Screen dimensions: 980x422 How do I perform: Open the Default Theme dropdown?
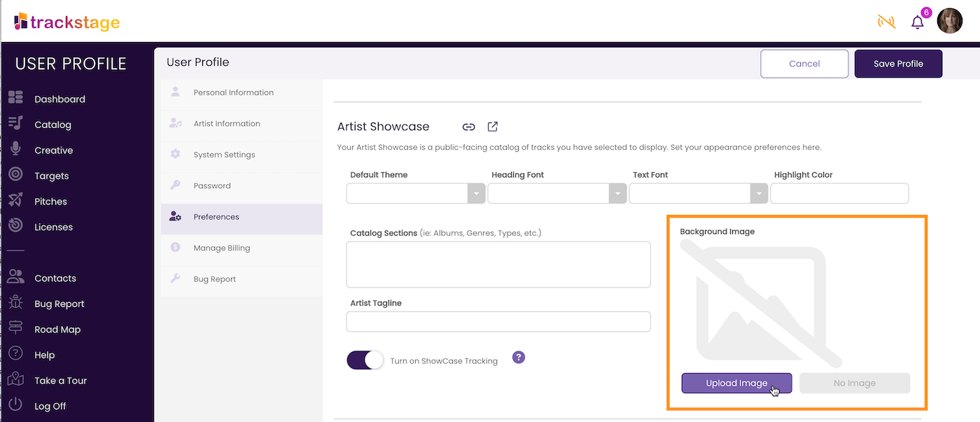[x=416, y=193]
